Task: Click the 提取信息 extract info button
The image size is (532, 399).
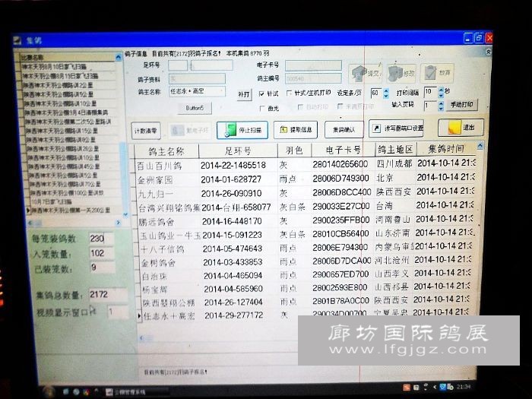Action: click(x=296, y=130)
